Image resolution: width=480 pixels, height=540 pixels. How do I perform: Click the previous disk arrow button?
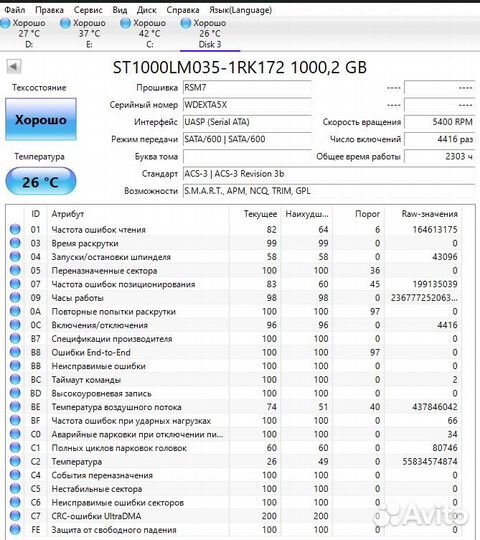tap(14, 66)
